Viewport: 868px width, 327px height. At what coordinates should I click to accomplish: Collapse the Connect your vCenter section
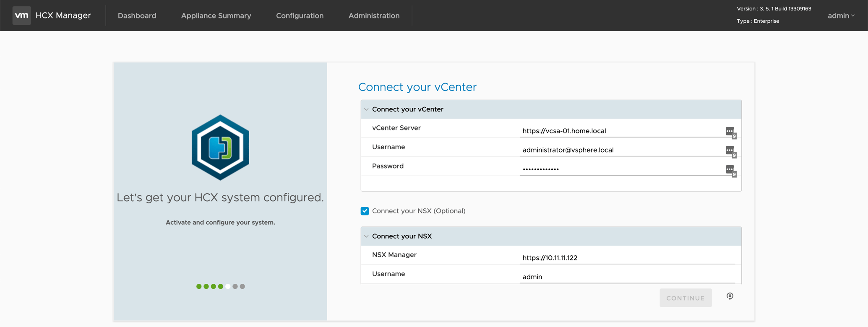pyautogui.click(x=367, y=109)
